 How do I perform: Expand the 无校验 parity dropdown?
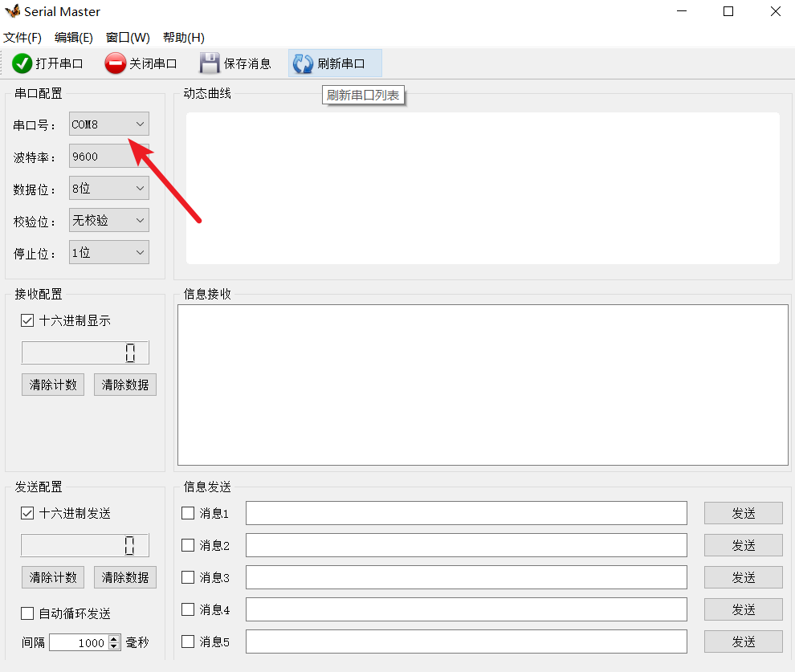pos(109,221)
